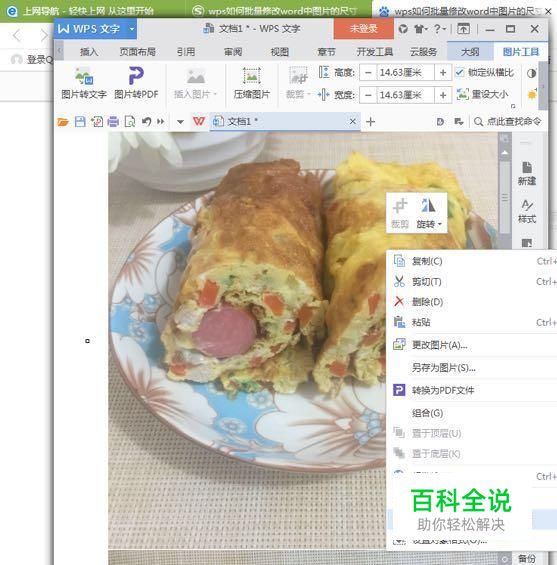Choose 剪切(T) from the context menu
The height and width of the screenshot is (565, 557).
472,281
